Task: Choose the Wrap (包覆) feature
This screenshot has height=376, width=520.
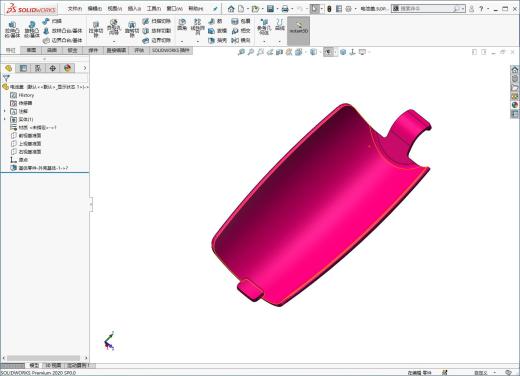Action: 241,21
